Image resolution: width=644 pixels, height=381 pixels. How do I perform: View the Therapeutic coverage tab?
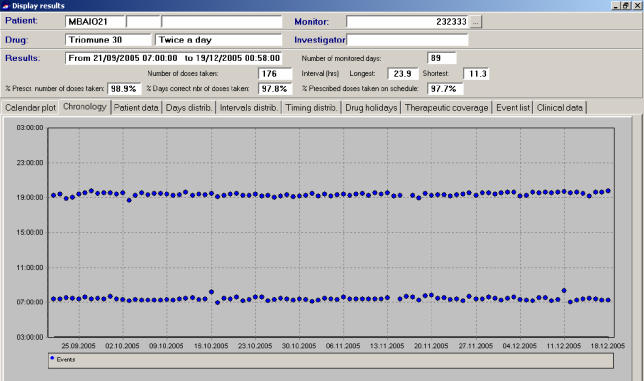point(446,108)
